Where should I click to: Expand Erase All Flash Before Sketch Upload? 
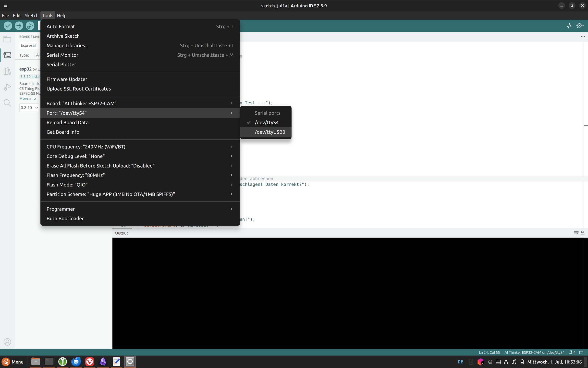click(140, 166)
